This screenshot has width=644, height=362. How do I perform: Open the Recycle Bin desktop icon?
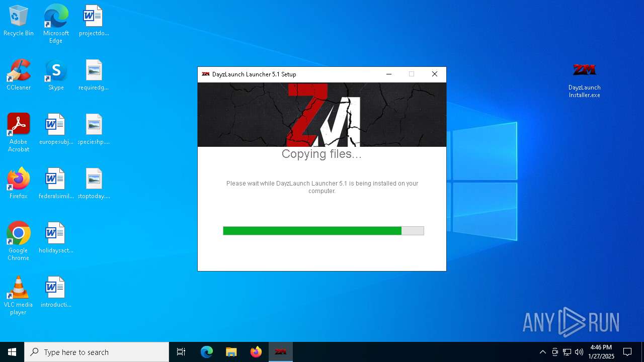pyautogui.click(x=19, y=21)
